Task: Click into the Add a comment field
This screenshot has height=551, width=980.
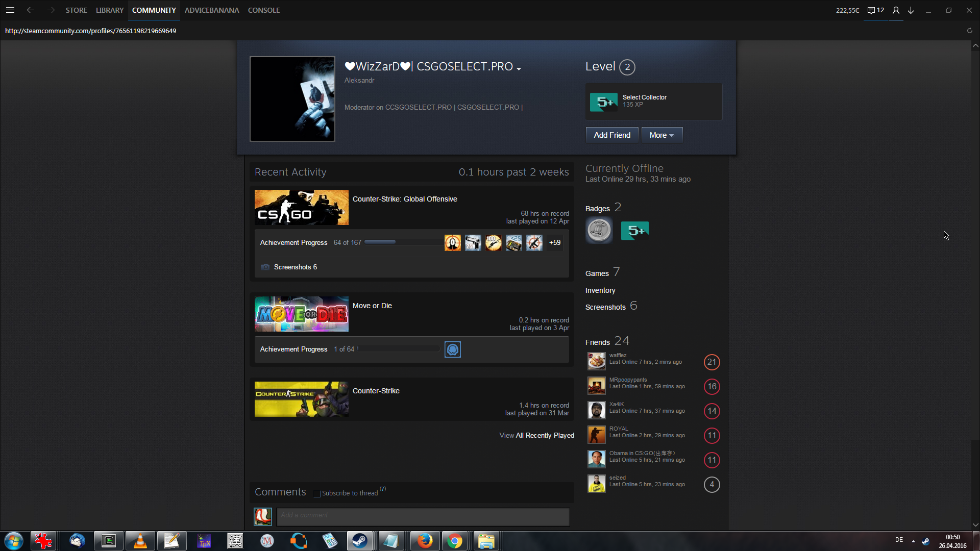Action: tap(423, 516)
